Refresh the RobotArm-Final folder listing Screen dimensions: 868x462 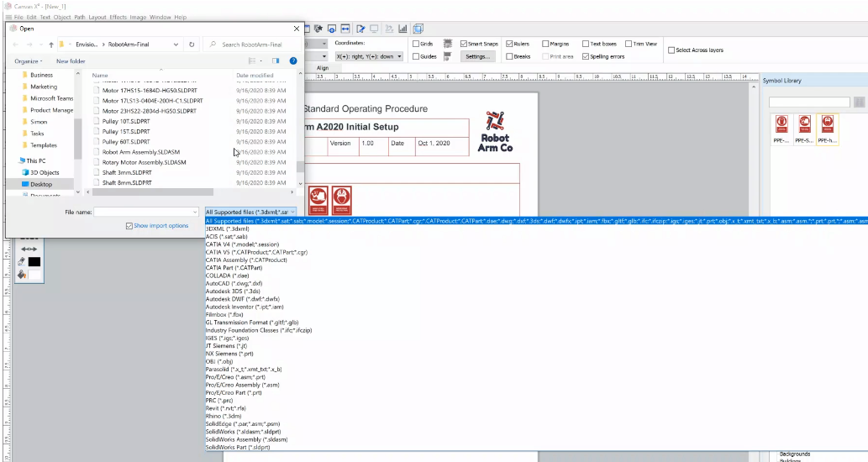tap(192, 45)
